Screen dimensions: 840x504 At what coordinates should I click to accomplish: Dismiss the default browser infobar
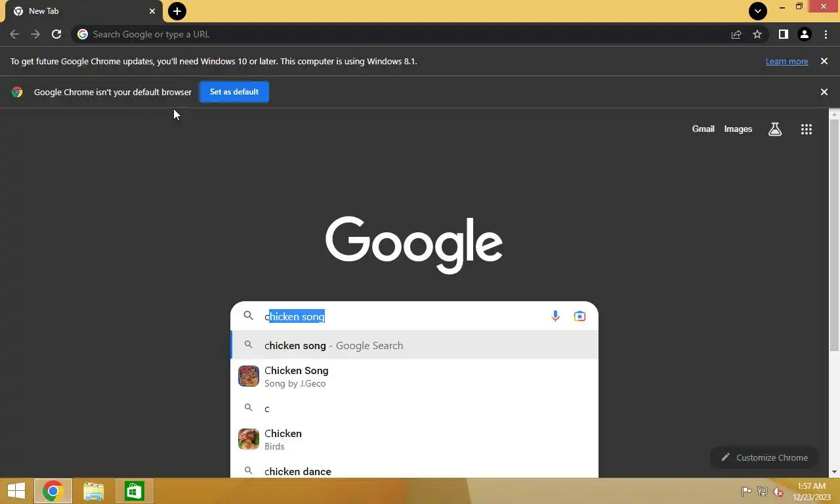tap(824, 92)
